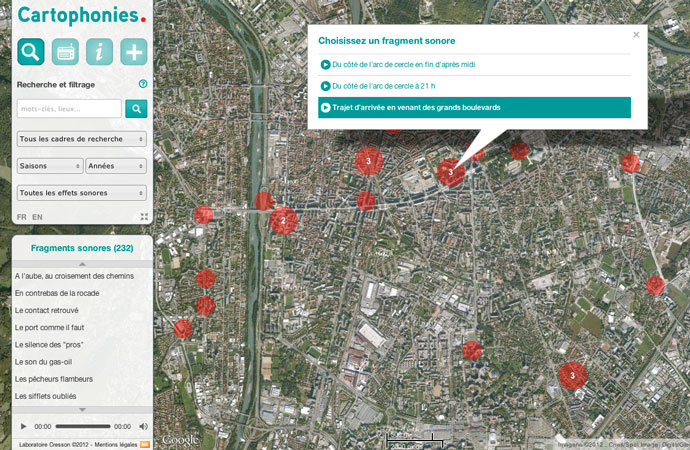Expand the Années dropdown

coord(116,165)
